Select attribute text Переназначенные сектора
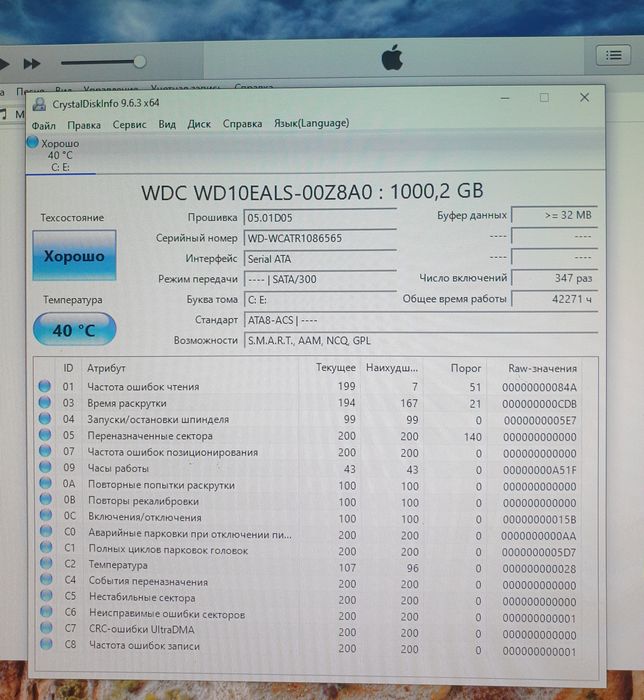 pyautogui.click(x=150, y=436)
